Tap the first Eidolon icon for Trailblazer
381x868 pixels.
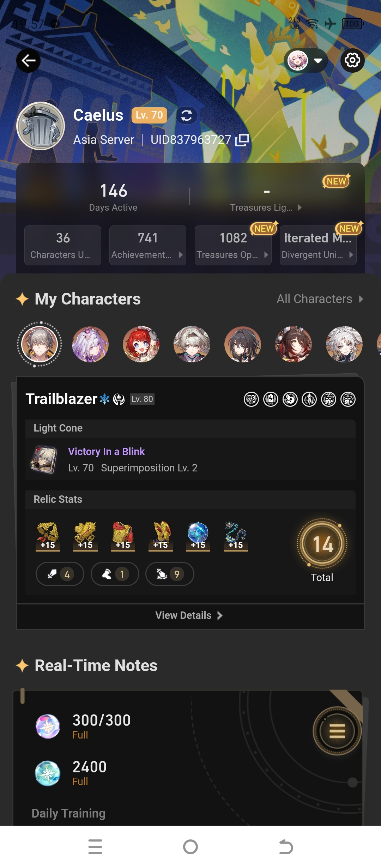[x=252, y=399]
